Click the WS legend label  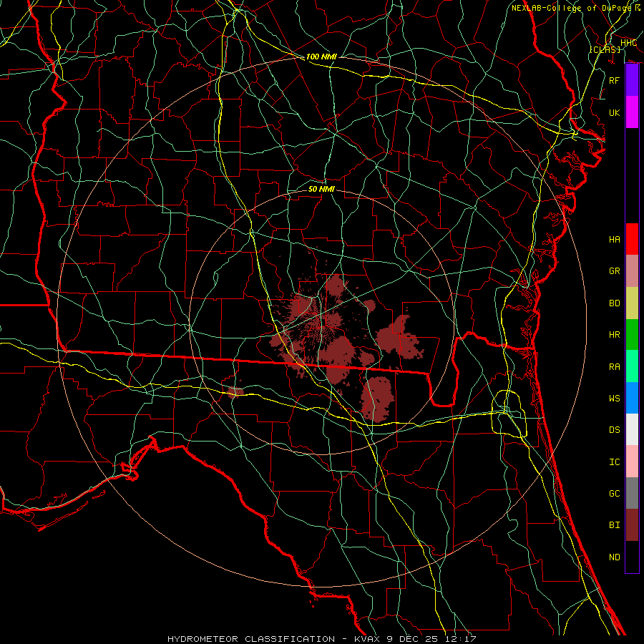pos(615,399)
